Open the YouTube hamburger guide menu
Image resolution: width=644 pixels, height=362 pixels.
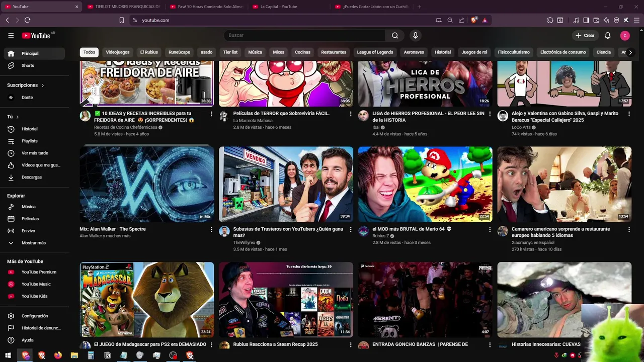pos(11,36)
